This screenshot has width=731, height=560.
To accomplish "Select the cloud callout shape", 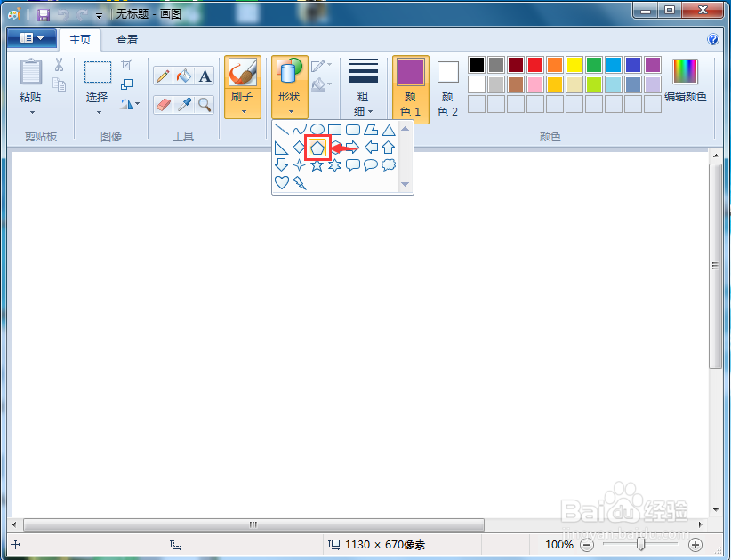I will coord(389,165).
